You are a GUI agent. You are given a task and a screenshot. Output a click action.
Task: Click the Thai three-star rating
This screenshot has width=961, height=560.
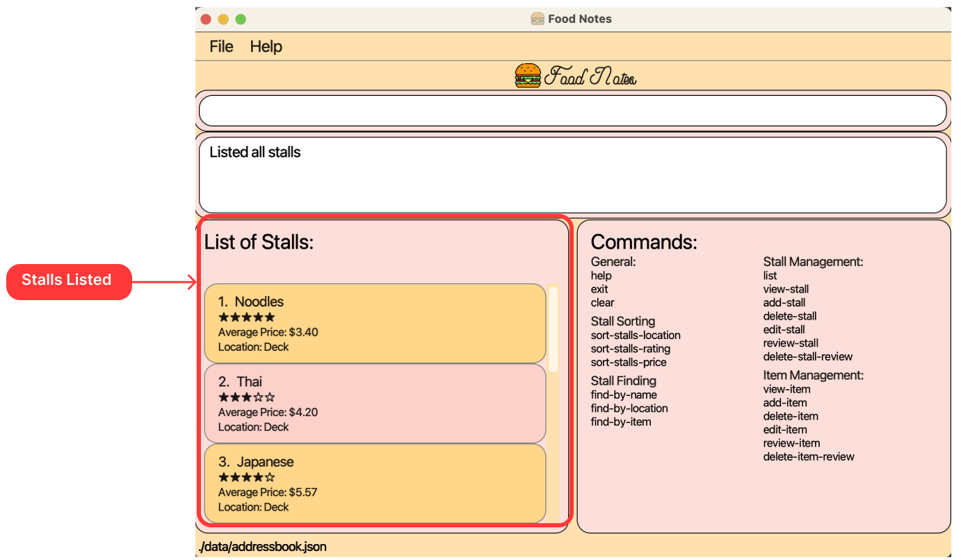pos(247,397)
